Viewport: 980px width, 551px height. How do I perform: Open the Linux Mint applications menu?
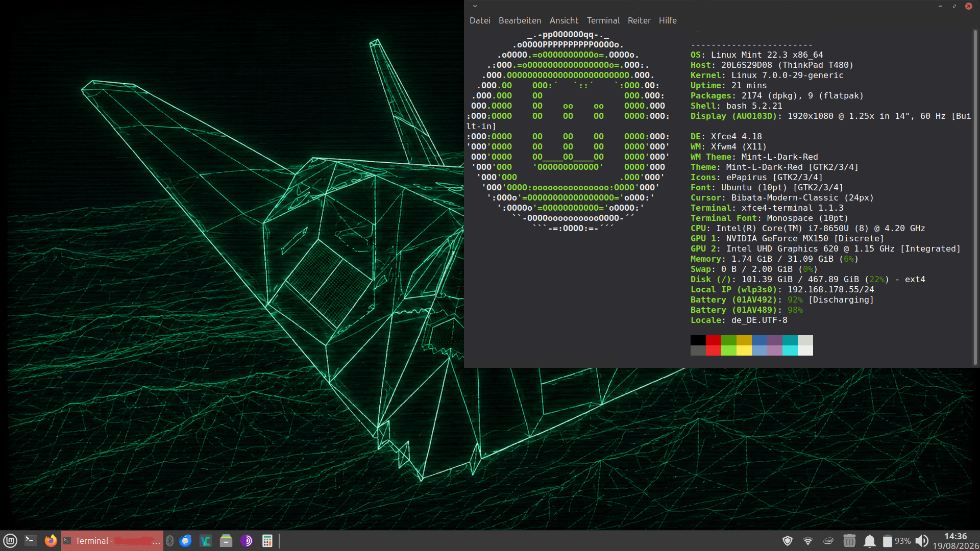10,541
